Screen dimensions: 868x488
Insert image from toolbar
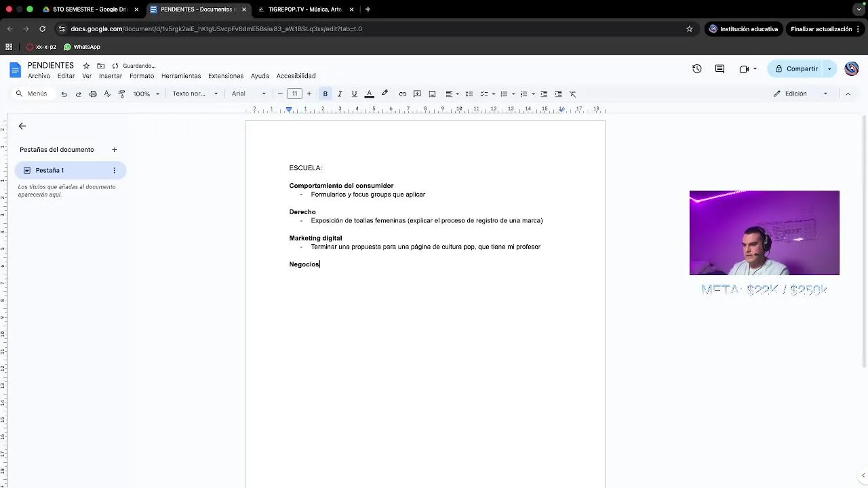pos(432,94)
